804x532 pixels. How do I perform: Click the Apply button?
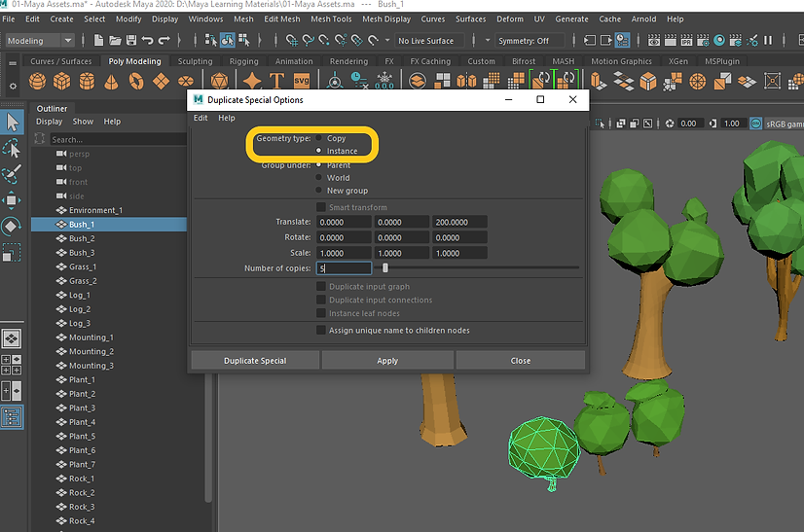387,360
